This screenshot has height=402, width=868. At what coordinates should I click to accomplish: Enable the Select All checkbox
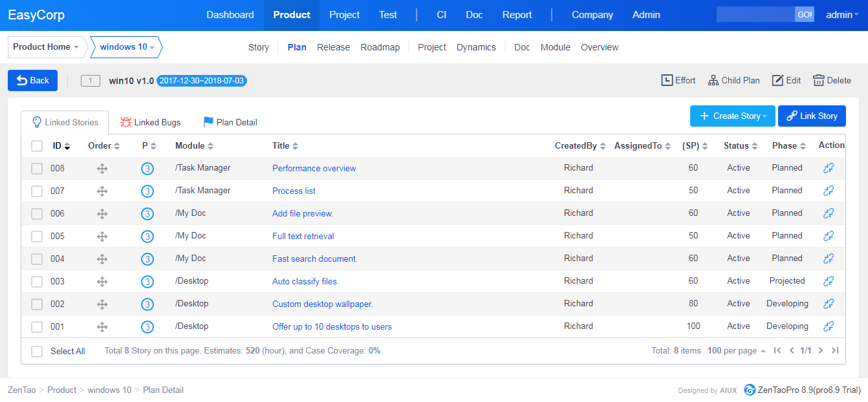coord(37,351)
